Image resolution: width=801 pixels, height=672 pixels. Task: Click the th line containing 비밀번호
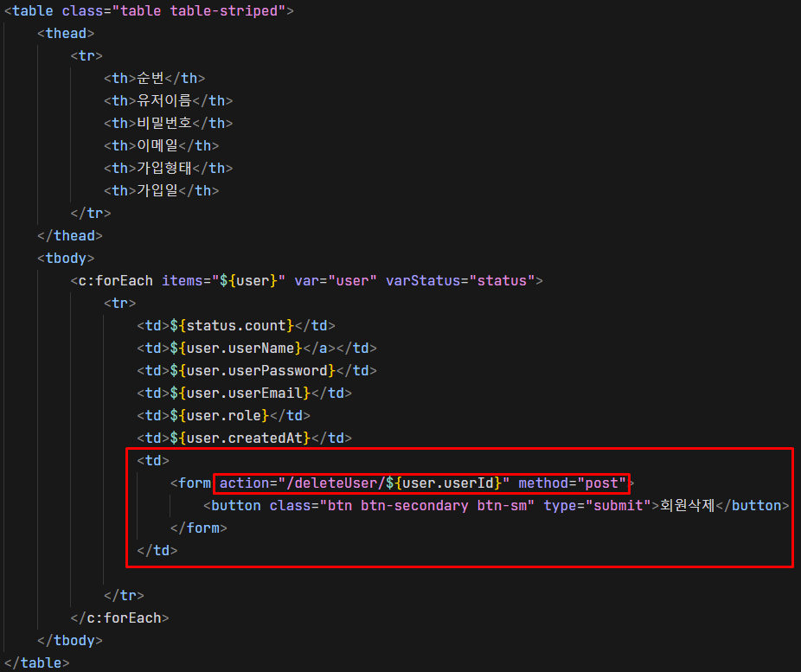[168, 123]
